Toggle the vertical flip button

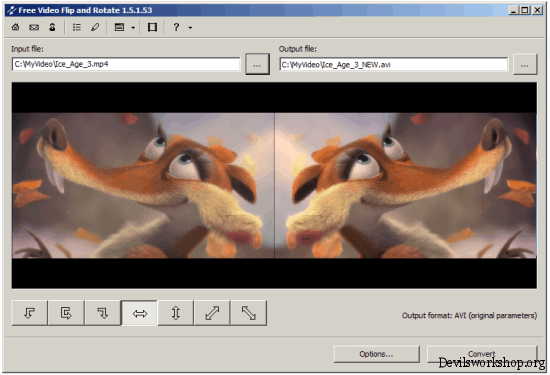(x=176, y=313)
